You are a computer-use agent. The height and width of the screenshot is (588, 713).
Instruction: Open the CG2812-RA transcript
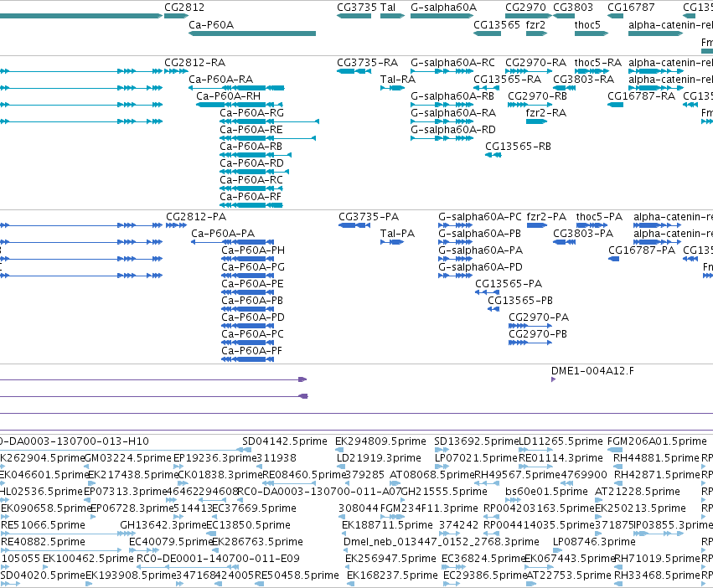(176, 71)
